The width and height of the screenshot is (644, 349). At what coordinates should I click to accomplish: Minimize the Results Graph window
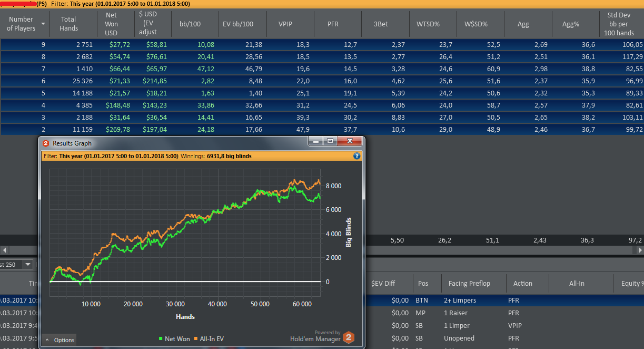tap(316, 141)
